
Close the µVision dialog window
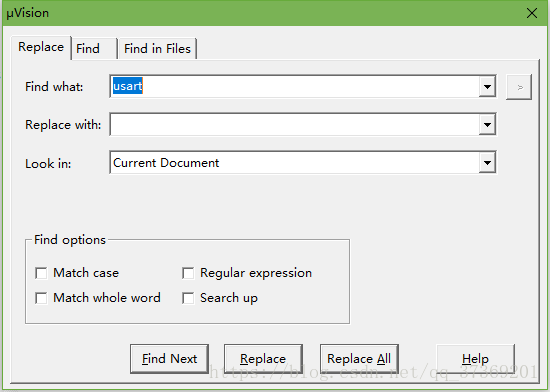532,13
